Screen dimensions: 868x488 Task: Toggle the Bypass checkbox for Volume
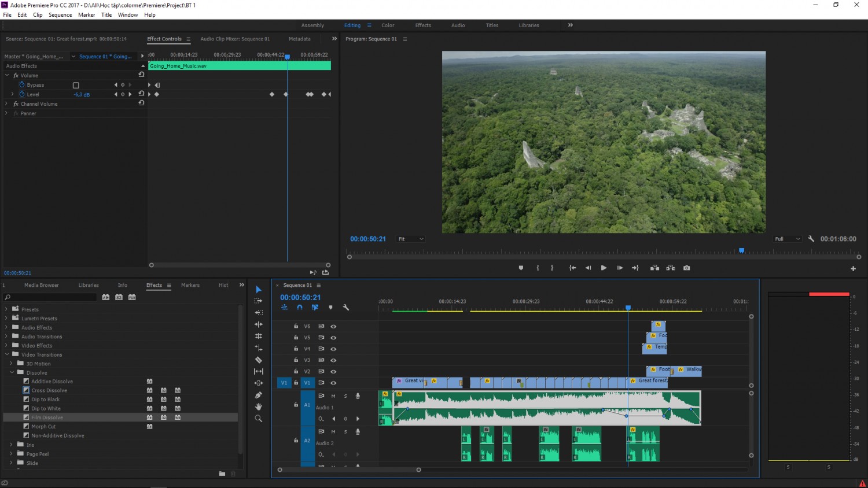tap(76, 85)
